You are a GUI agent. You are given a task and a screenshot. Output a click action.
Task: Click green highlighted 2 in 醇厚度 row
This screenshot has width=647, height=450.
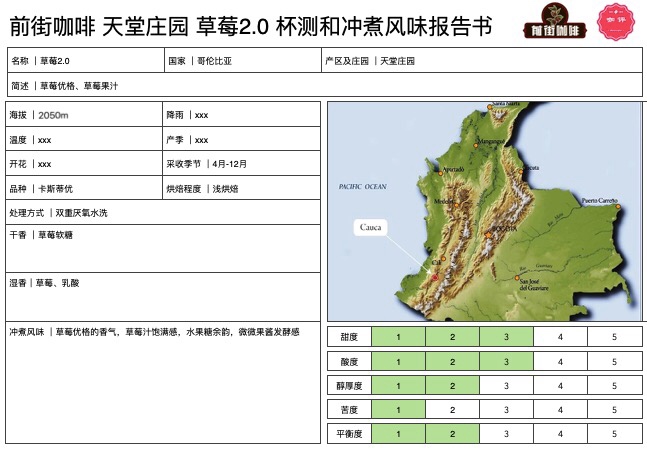coord(452,385)
